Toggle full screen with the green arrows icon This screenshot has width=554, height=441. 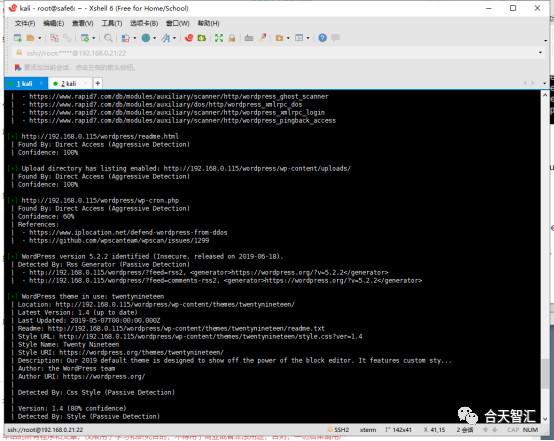click(x=219, y=38)
